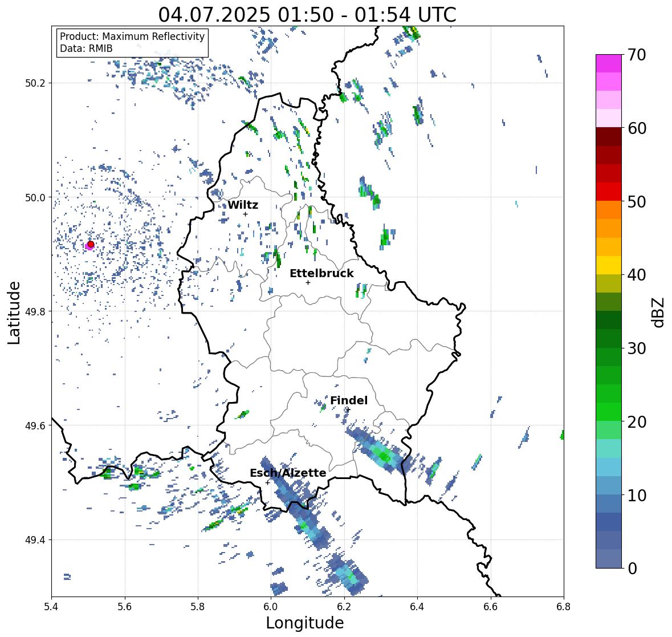Click the 6.0 longitude tick label
The height and width of the screenshot is (637, 672).
[x=271, y=607]
